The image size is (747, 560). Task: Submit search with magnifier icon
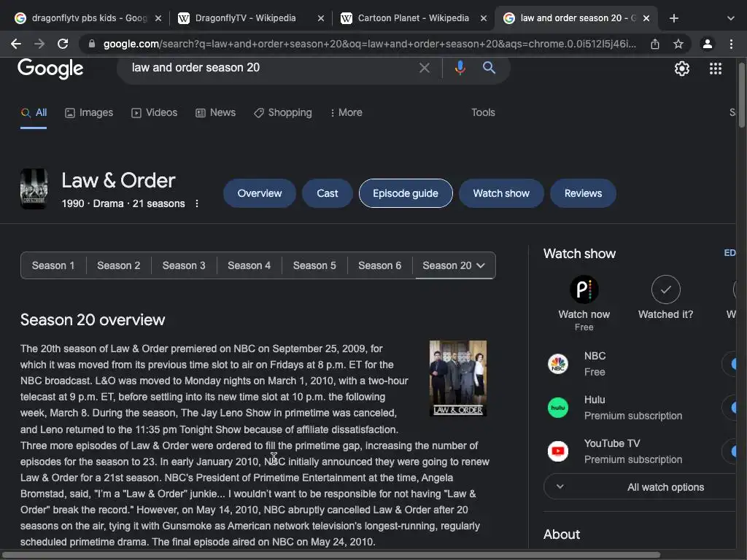489,68
